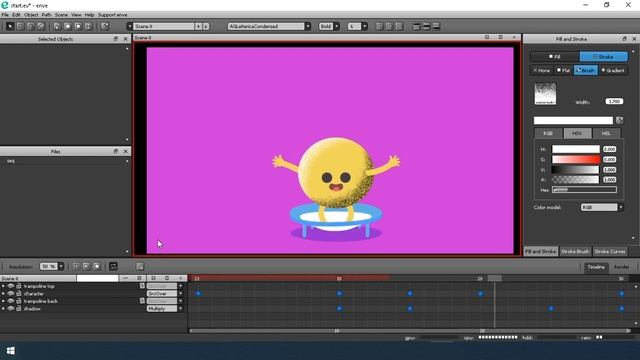This screenshot has width=640, height=360.
Task: Click the Hex color input field
Action: point(584,190)
